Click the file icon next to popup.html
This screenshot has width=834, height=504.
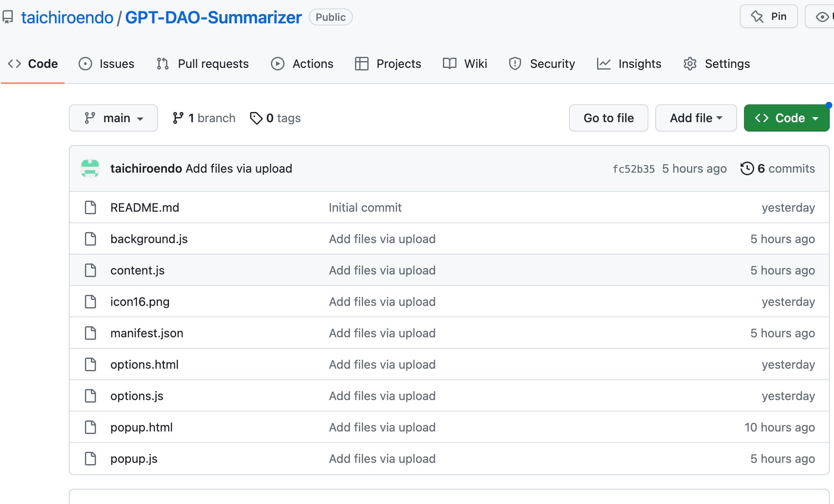click(x=90, y=427)
